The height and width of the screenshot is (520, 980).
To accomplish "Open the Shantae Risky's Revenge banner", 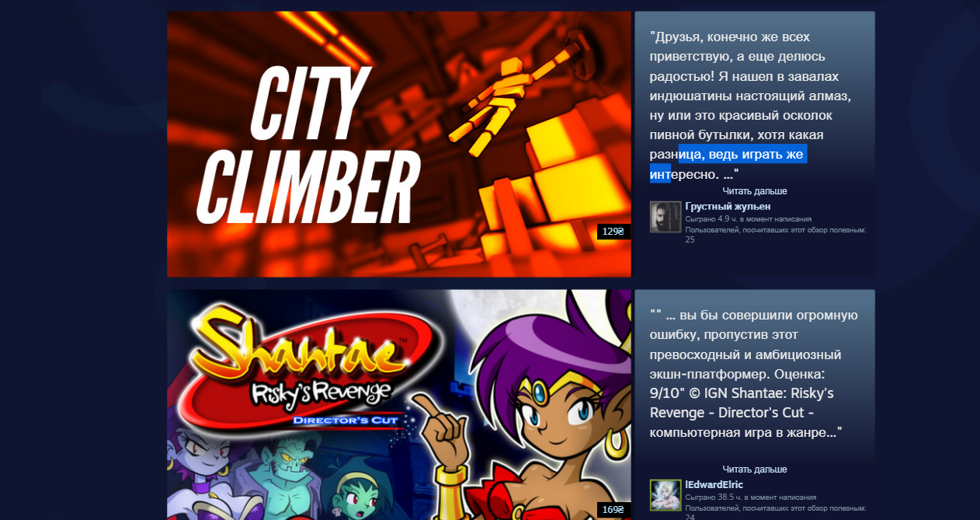I will point(399,405).
